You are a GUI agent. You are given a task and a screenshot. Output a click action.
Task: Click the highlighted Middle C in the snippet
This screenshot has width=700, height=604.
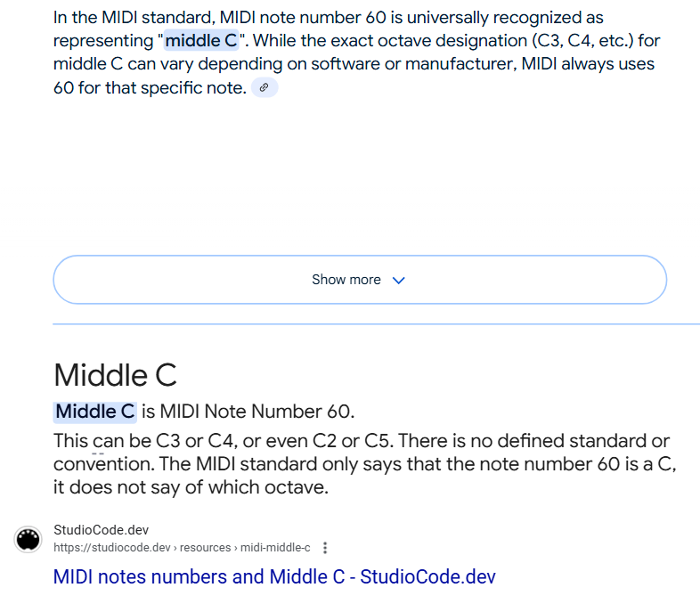(95, 412)
